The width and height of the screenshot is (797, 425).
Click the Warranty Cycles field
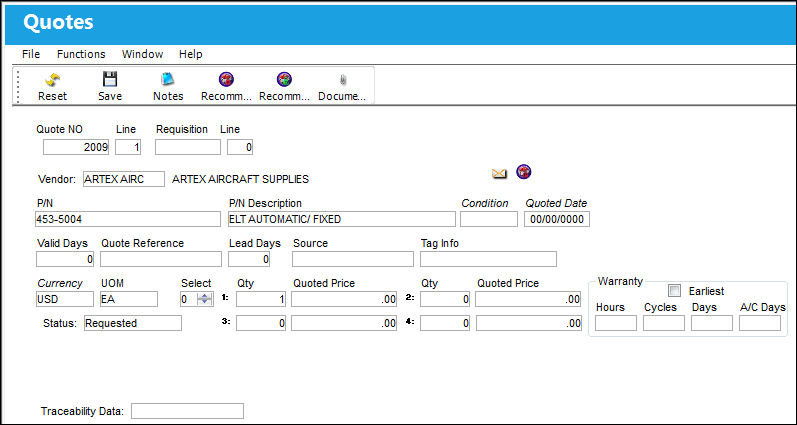(664, 323)
